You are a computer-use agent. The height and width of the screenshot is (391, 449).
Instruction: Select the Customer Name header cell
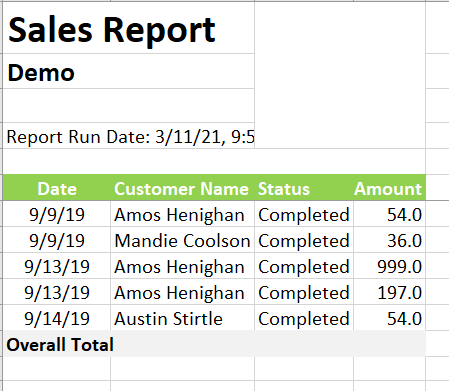pos(182,188)
